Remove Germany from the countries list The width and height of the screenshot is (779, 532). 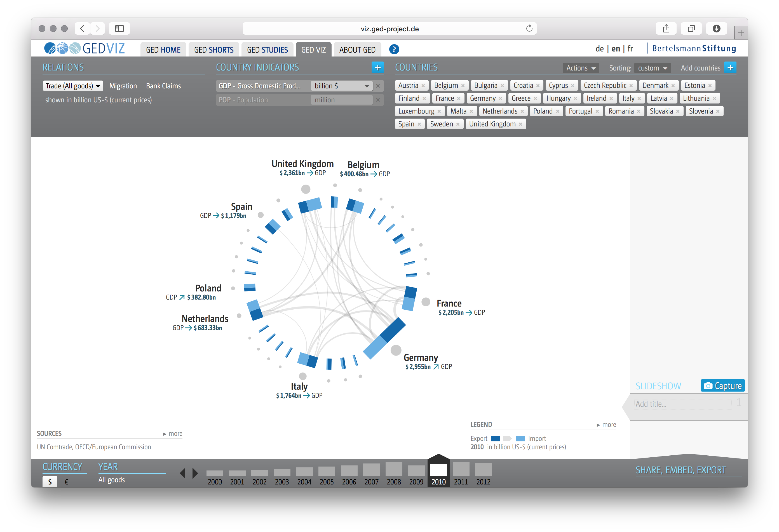(501, 98)
